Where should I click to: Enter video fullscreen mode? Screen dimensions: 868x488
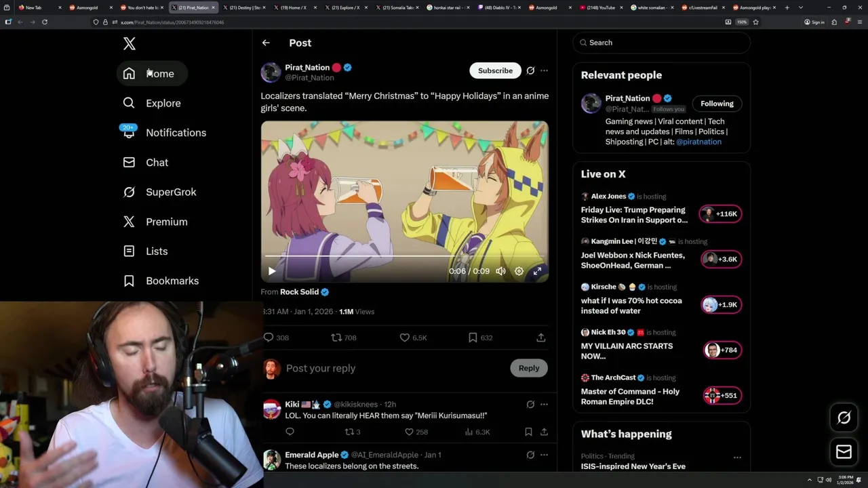[537, 271]
